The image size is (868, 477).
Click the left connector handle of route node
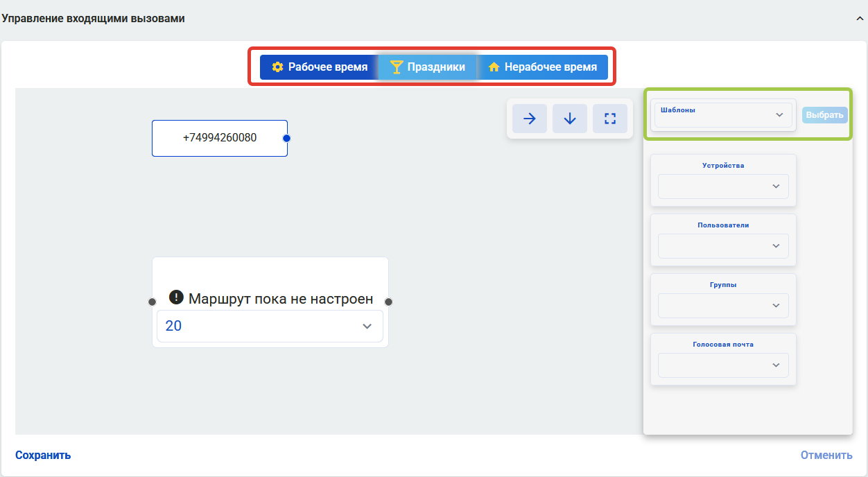(x=152, y=302)
